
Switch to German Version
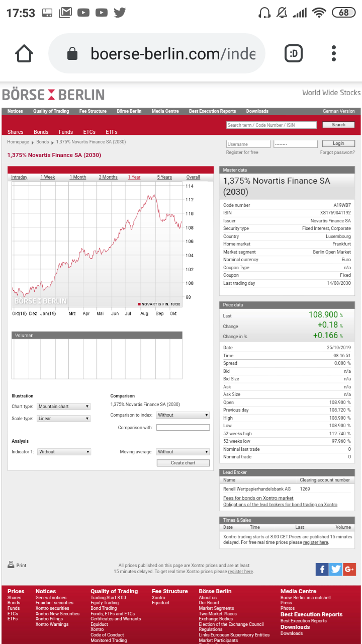(x=339, y=111)
